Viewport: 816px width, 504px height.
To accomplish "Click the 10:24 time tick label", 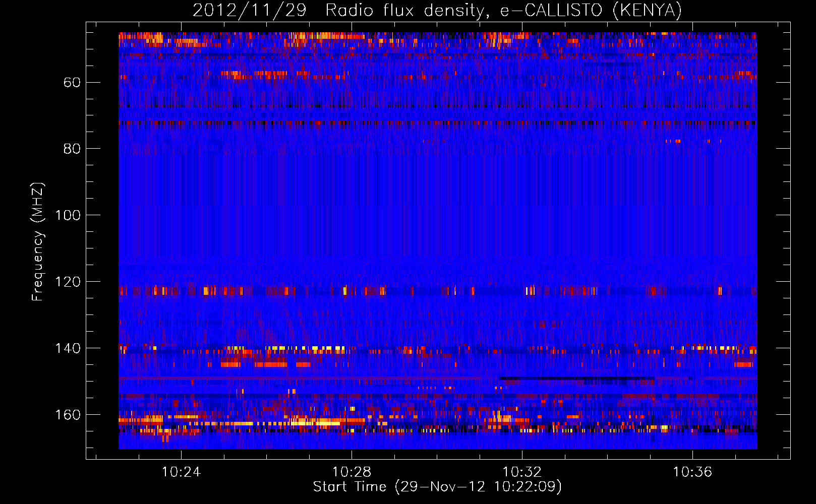I will tap(181, 472).
